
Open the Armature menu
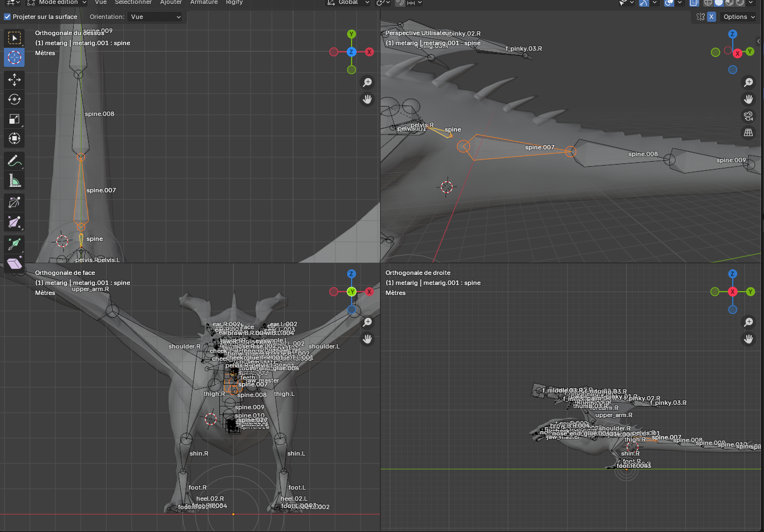pyautogui.click(x=204, y=2)
